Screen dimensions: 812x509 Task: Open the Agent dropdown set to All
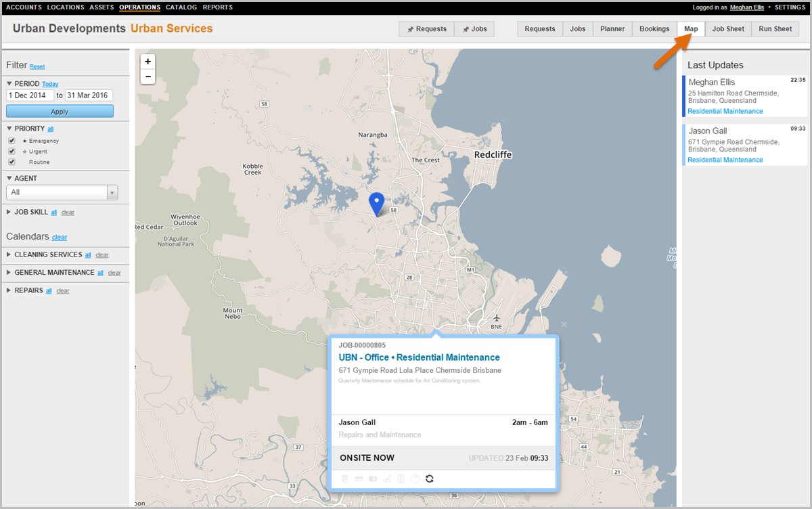tap(62, 193)
